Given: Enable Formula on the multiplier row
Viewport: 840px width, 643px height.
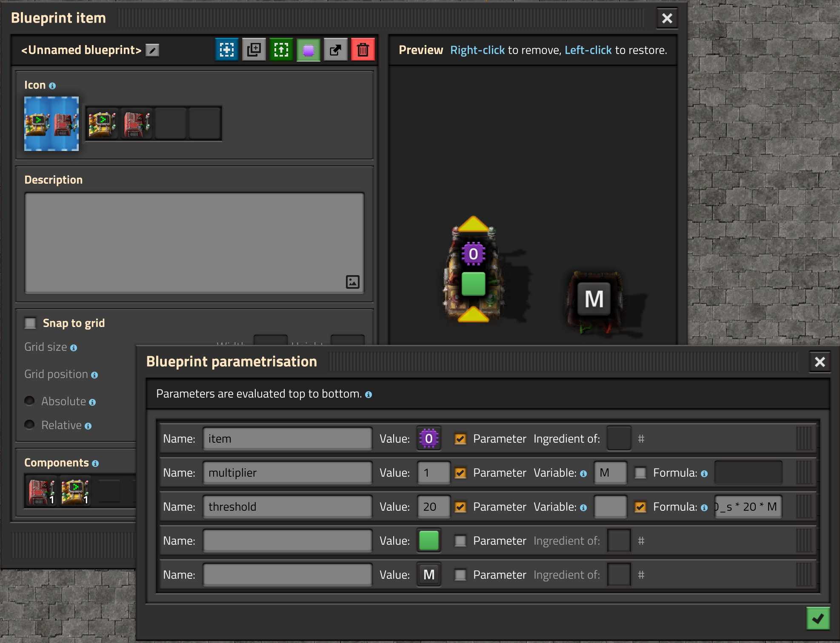Looking at the screenshot, I should pyautogui.click(x=640, y=472).
